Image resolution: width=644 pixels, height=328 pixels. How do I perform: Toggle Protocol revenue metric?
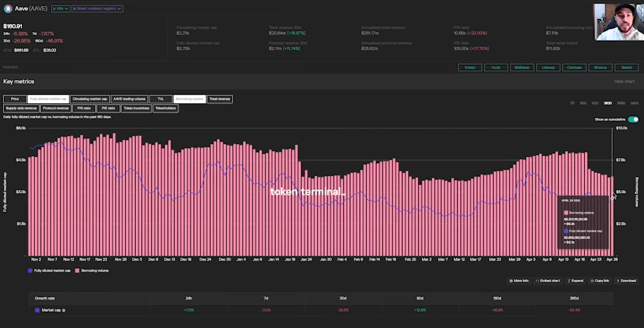(55, 108)
